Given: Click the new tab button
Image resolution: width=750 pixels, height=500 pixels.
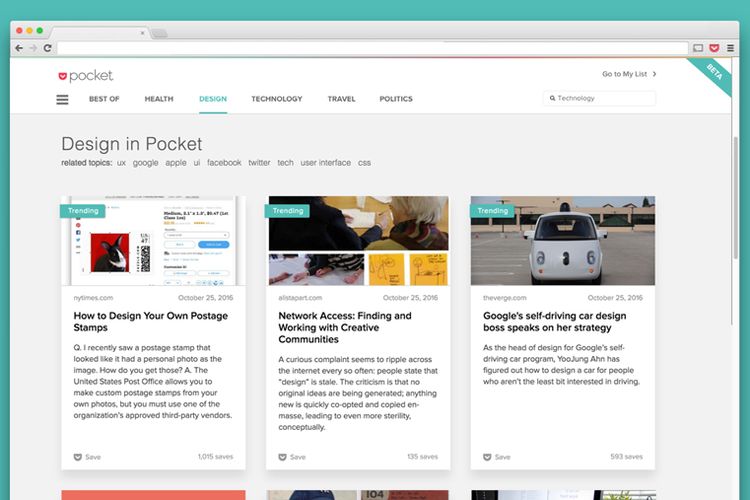Looking at the screenshot, I should click(159, 33).
